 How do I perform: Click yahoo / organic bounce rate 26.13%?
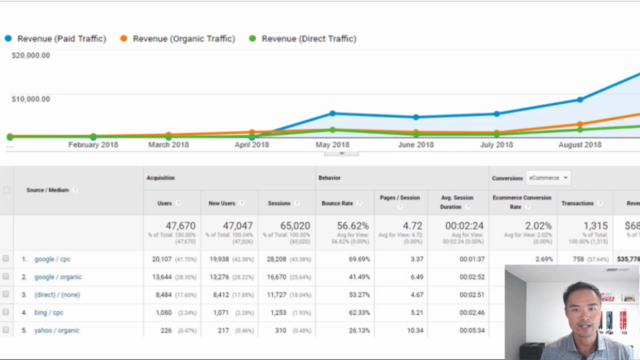(x=359, y=331)
